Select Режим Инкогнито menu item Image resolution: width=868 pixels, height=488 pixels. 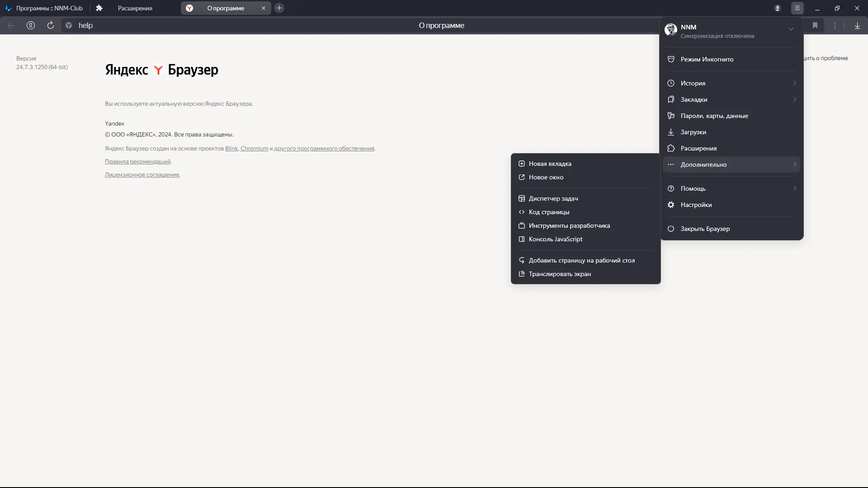pos(707,59)
